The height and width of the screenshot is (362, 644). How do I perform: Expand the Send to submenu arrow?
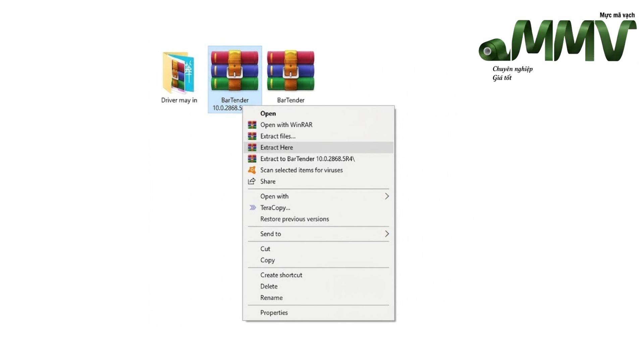coord(387,234)
